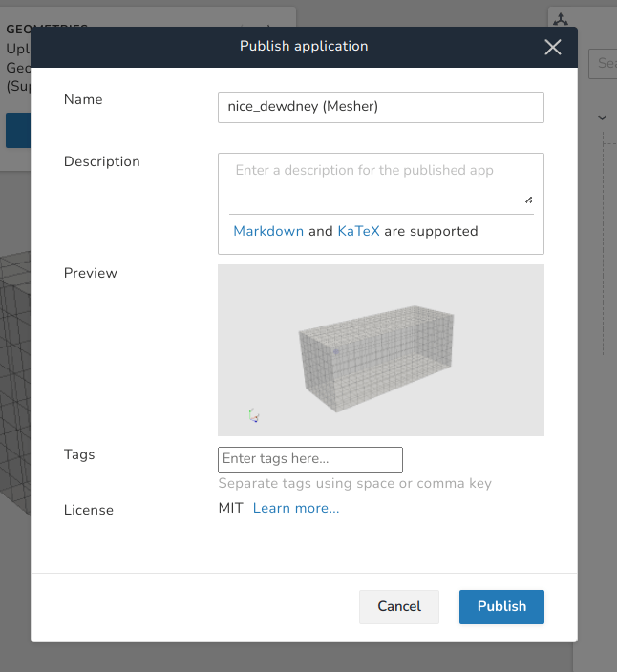Viewport: 617px width, 672px height.
Task: Click the License label
Action: pos(89,510)
